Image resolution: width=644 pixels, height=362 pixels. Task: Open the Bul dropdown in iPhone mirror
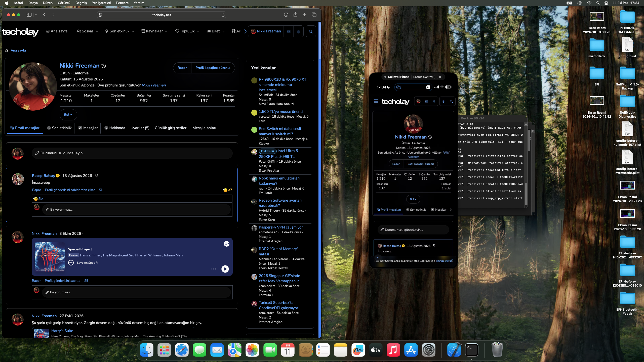413,199
